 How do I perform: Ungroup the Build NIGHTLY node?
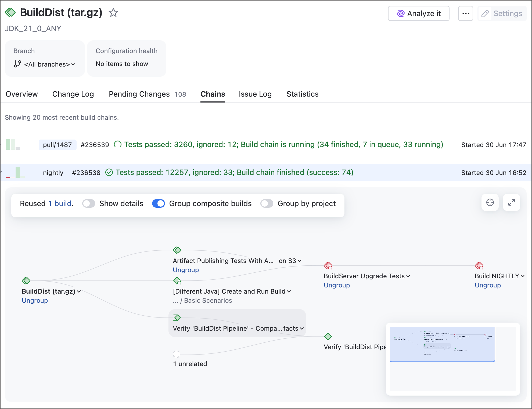coord(488,285)
